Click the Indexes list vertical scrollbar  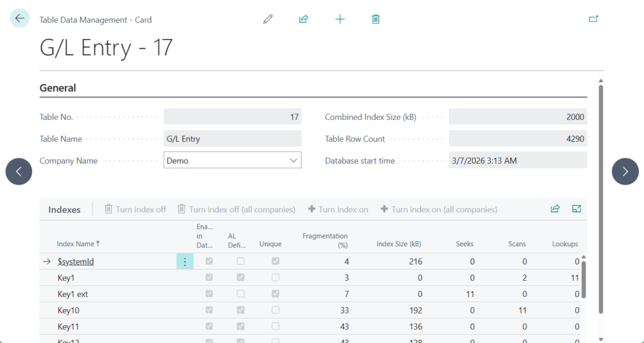(584, 280)
